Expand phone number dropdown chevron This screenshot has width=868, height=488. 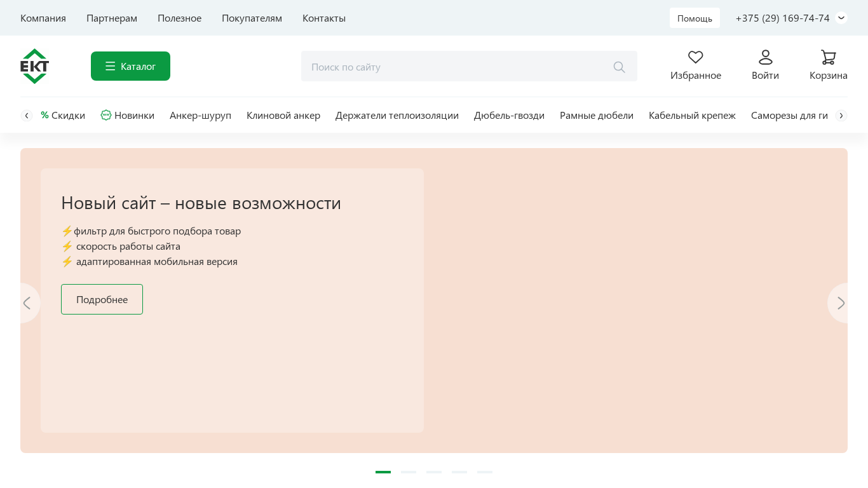pos(841,18)
